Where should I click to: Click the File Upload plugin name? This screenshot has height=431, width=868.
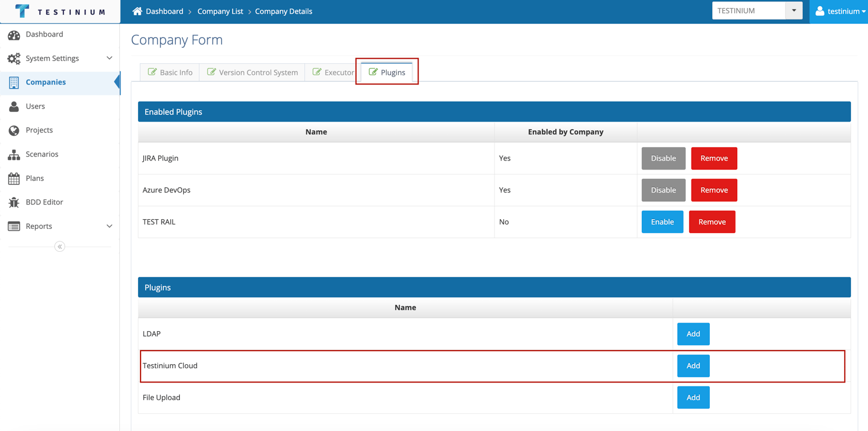[x=162, y=398]
